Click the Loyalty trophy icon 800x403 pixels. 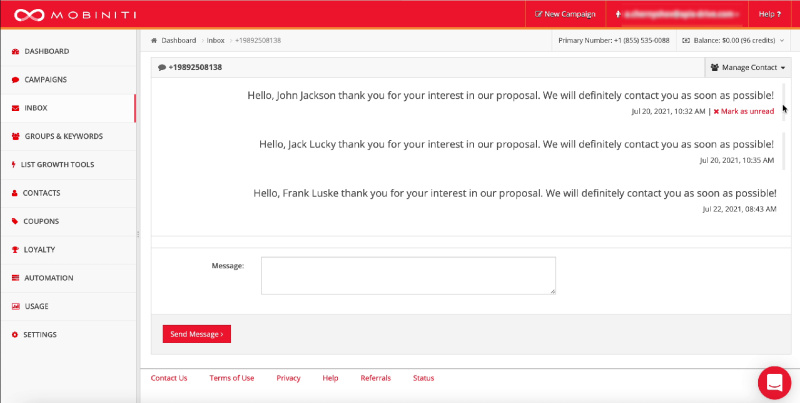tap(14, 249)
